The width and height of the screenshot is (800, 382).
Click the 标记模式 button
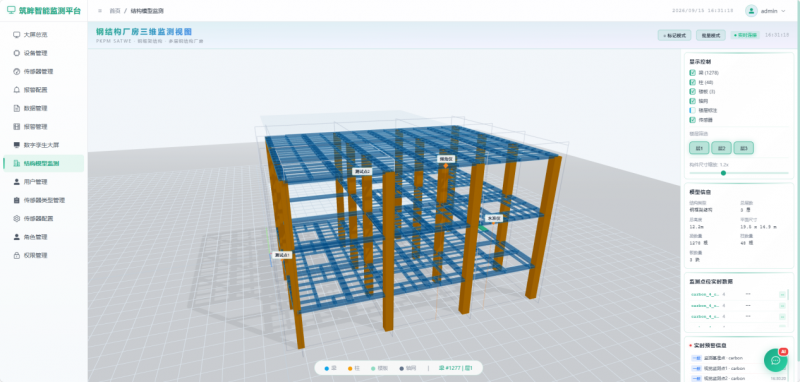(674, 35)
